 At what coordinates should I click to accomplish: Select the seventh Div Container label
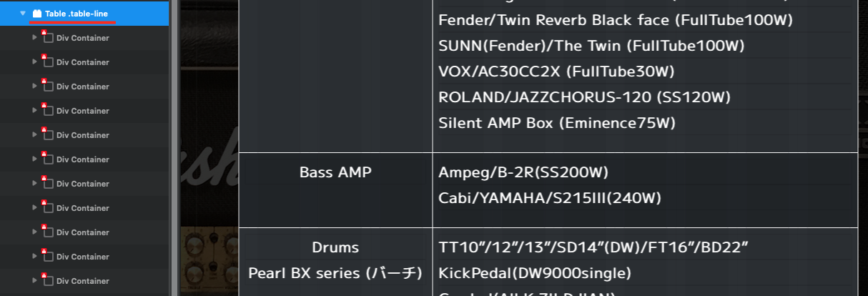point(82,184)
